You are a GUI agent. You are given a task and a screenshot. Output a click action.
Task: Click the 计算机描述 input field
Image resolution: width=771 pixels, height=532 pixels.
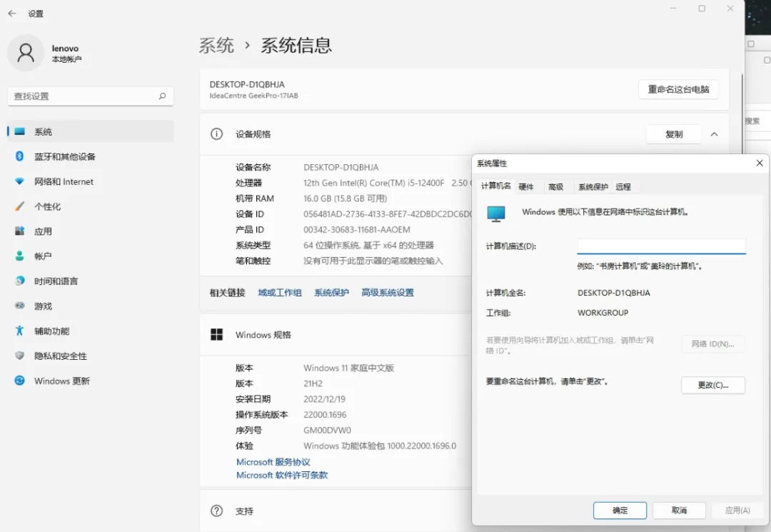tap(661, 246)
